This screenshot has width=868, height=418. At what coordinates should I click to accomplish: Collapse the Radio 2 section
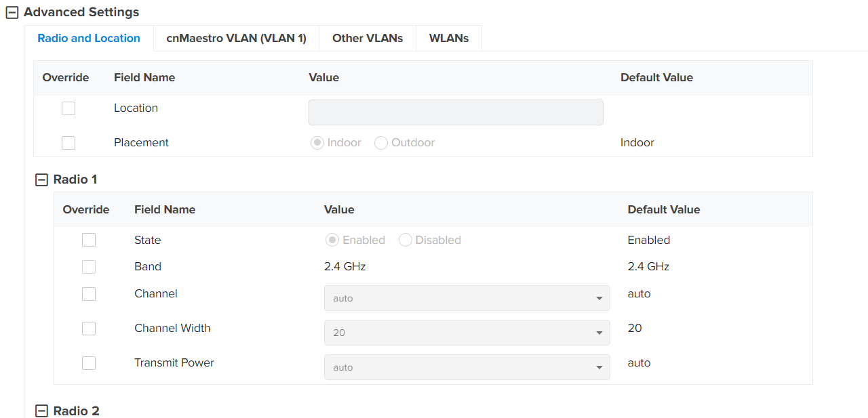coord(41,411)
